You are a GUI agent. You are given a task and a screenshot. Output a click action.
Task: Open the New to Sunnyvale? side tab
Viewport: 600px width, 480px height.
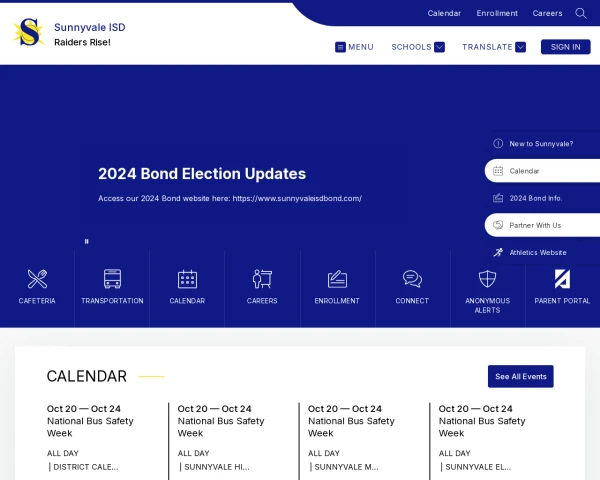point(541,144)
